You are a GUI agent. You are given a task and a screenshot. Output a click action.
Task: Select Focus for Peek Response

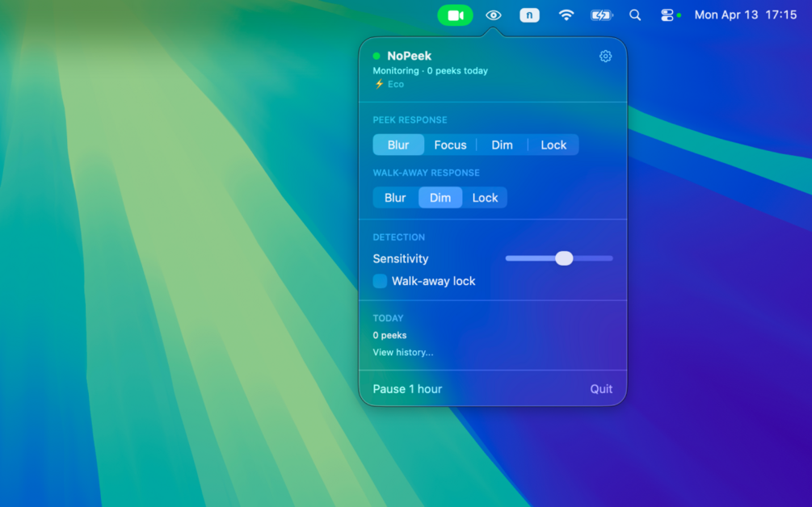click(450, 145)
